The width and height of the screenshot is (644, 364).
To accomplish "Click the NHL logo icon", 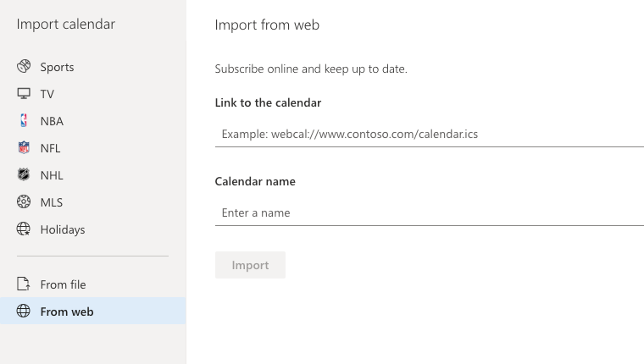I will pyautogui.click(x=24, y=175).
